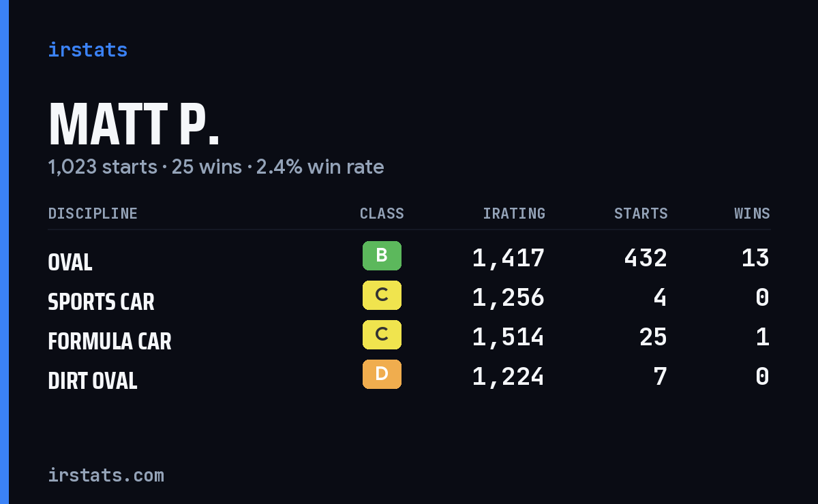The width and height of the screenshot is (818, 504).
Task: Click the Sports Car C class badge
Action: tap(382, 295)
